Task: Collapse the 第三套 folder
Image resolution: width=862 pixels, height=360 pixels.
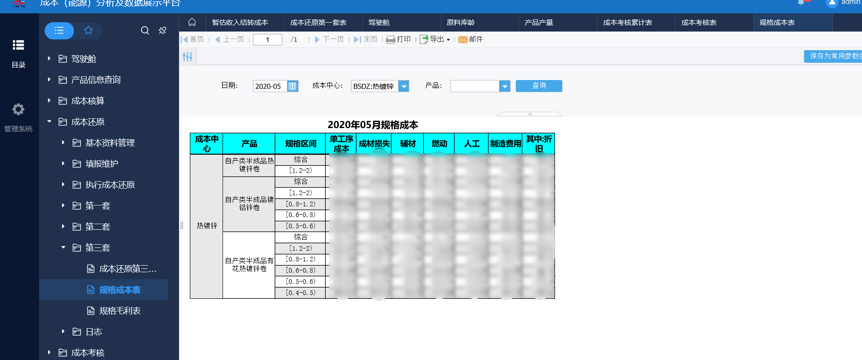Action: coord(63,248)
